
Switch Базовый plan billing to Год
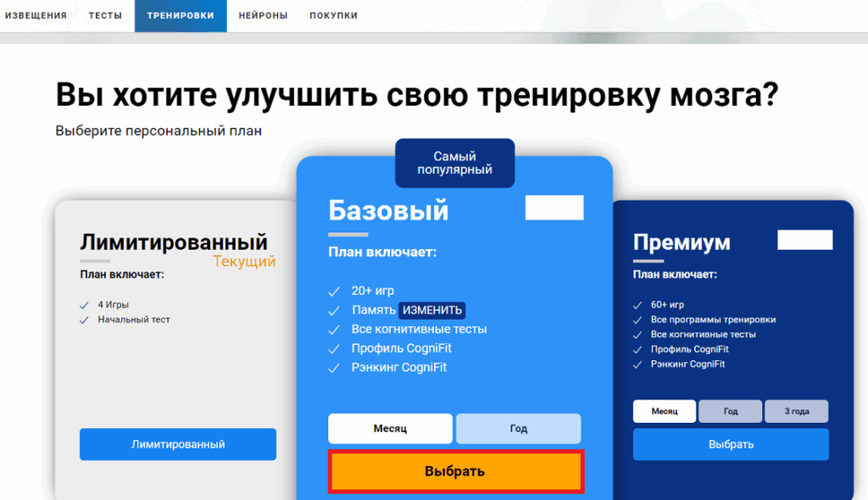click(518, 429)
